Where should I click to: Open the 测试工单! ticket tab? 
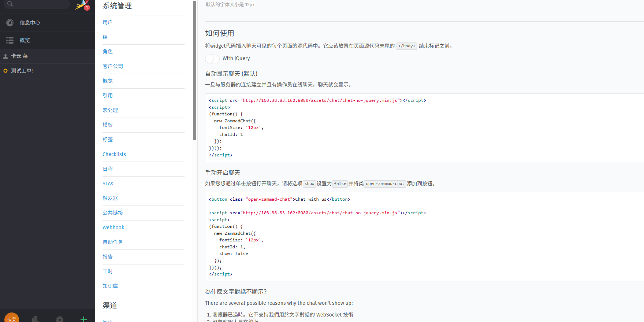coord(48,71)
